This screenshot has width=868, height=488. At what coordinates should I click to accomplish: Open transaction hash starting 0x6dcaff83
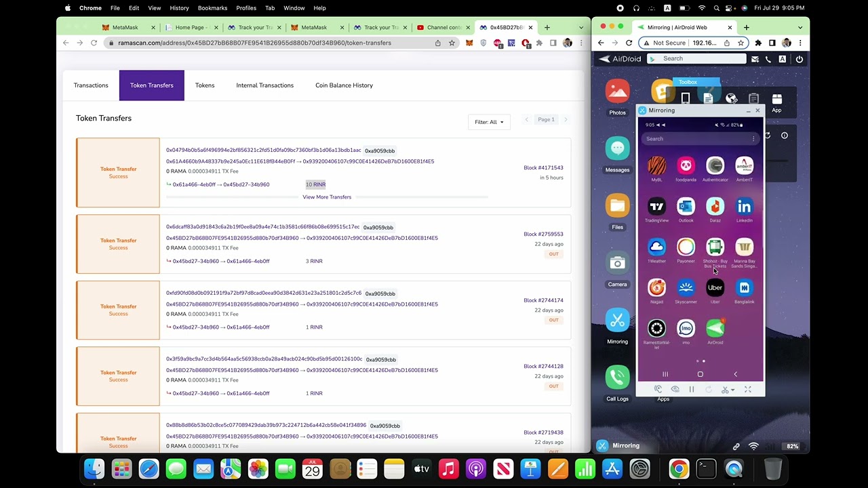click(x=262, y=226)
